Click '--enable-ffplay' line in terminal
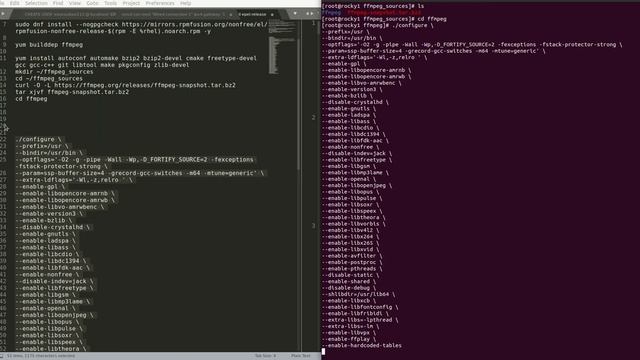Image resolution: width=640 pixels, height=360 pixels. point(349,339)
